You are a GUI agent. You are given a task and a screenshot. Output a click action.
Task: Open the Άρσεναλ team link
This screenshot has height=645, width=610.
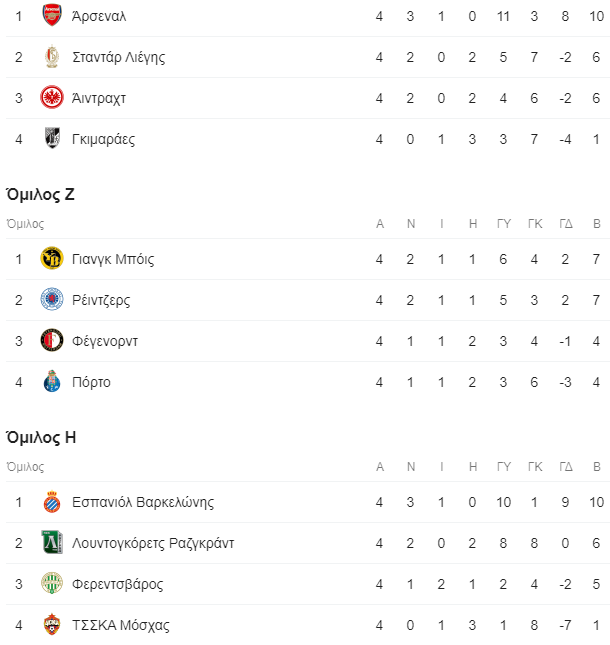[99, 16]
